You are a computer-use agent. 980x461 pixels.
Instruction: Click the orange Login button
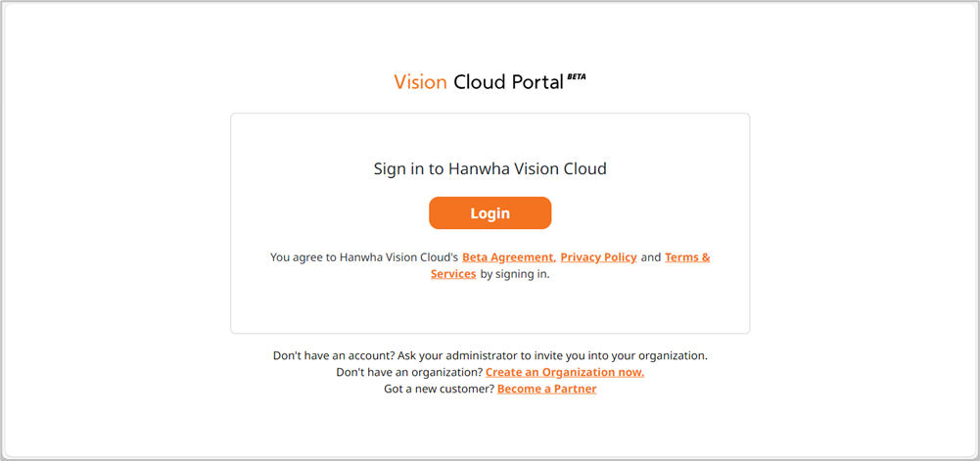[490, 213]
